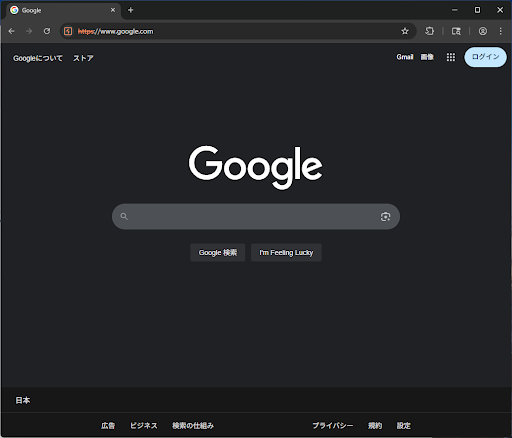Open the プライバシー footer link
The height and width of the screenshot is (438, 512).
pos(333,426)
